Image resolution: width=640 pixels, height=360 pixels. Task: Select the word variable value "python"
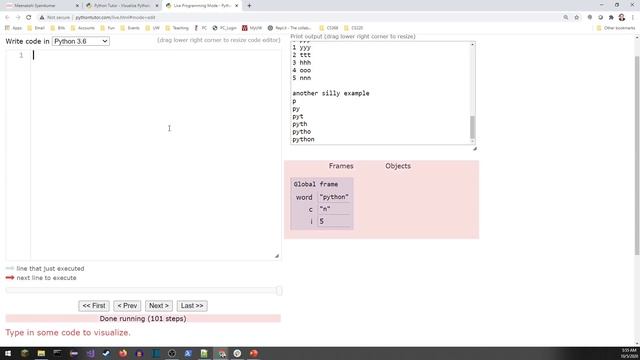[x=334, y=197]
